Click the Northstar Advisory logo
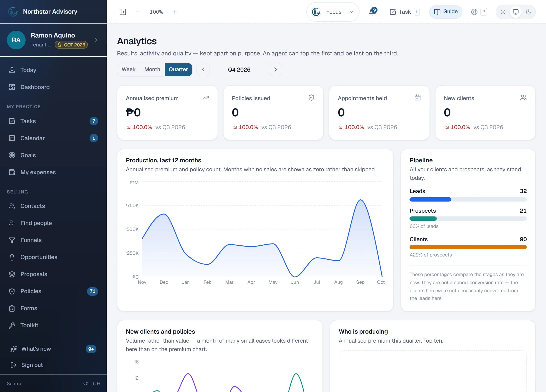This screenshot has width=546, height=392. 13,12
